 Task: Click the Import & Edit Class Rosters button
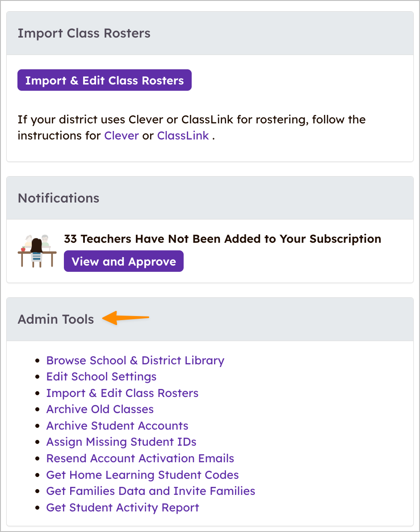[104, 80]
